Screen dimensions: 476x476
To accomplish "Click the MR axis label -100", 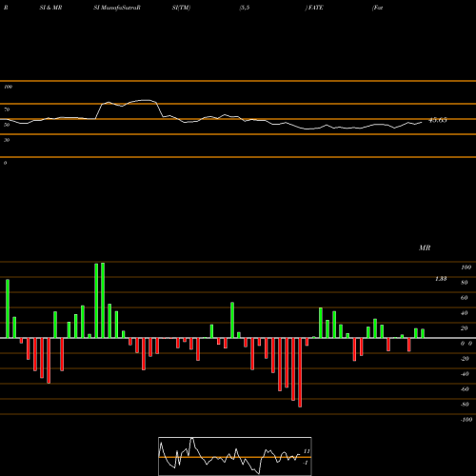I will (x=466, y=420).
